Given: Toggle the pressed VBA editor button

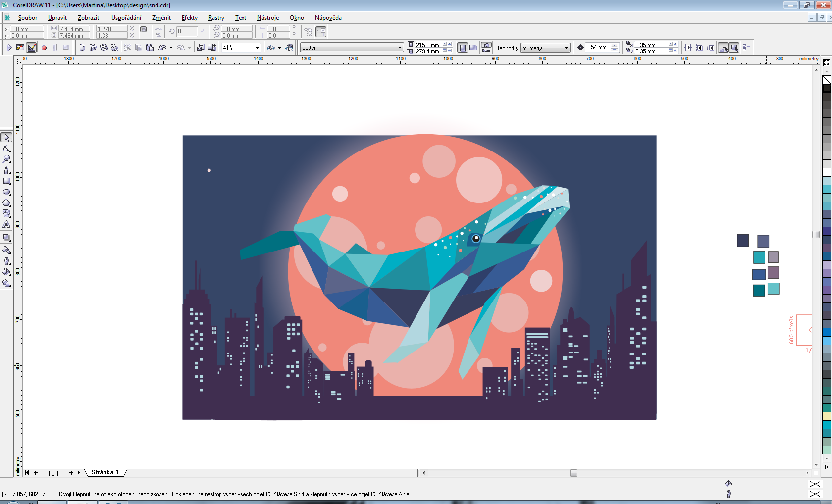Looking at the screenshot, I should (31, 48).
